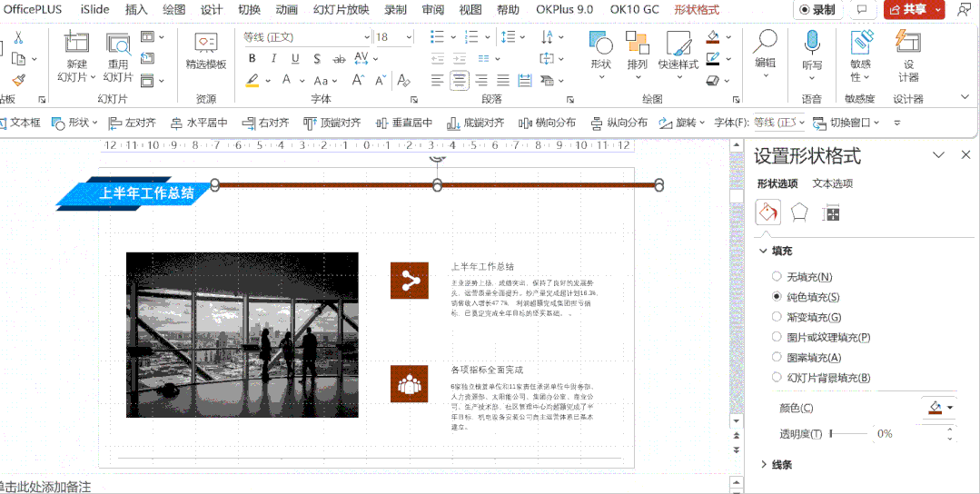Open the 排列 arrange menu
The width and height of the screenshot is (980, 494).
click(x=638, y=54)
